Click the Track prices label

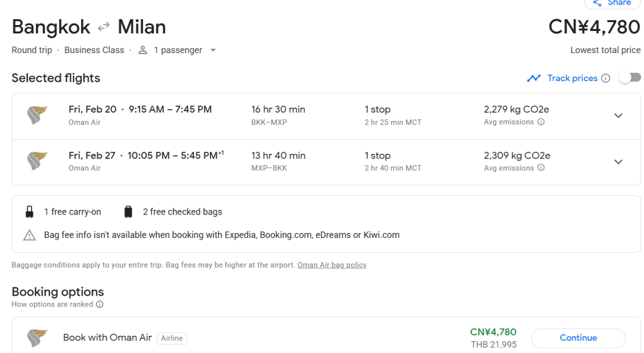[x=572, y=78]
